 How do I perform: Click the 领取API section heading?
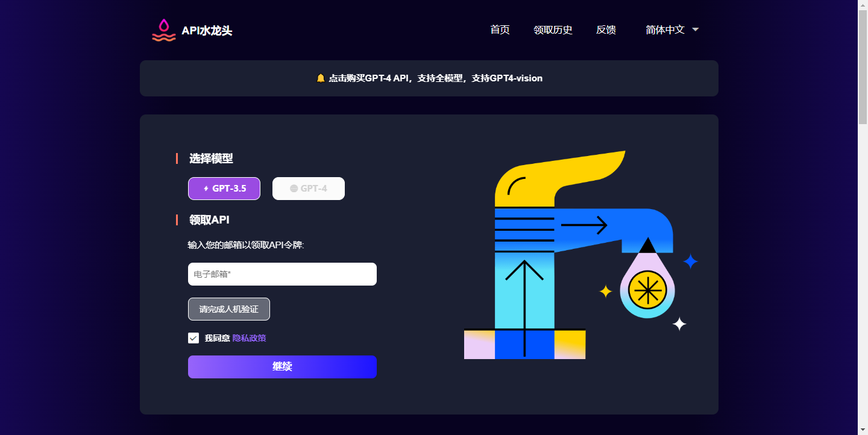point(209,220)
